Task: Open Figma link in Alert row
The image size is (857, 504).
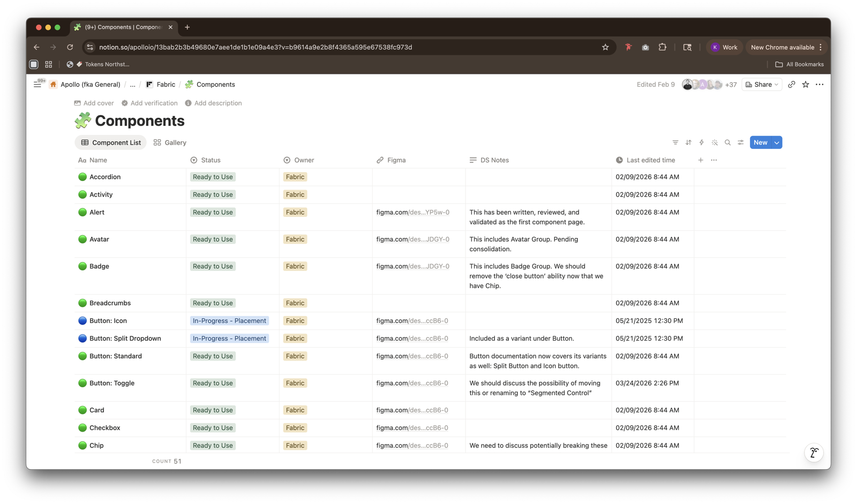Action: [x=413, y=212]
